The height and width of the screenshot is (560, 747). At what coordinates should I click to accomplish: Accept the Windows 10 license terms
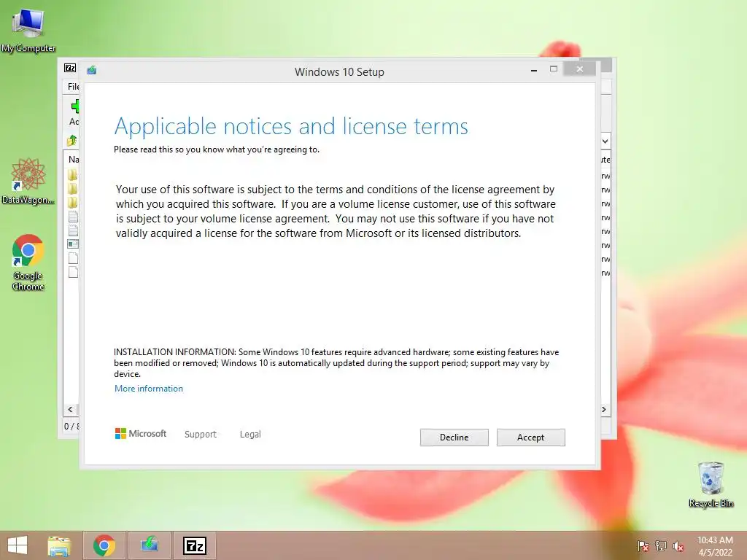click(x=531, y=437)
